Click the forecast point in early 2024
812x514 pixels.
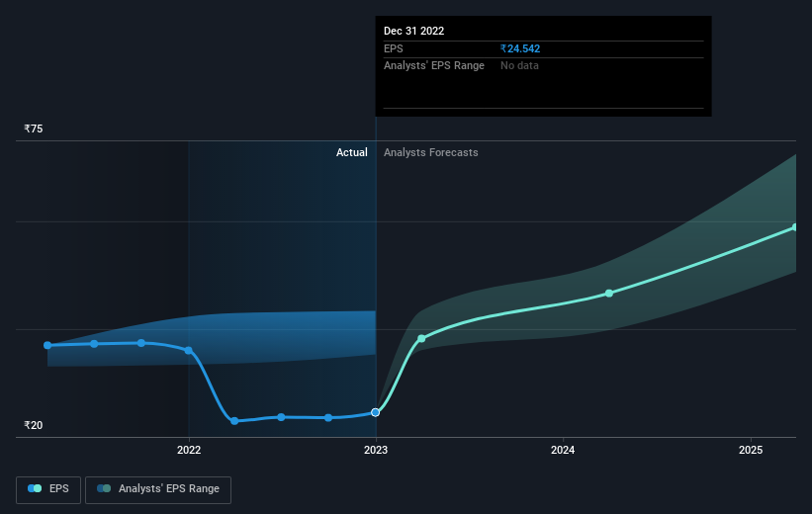609,294
